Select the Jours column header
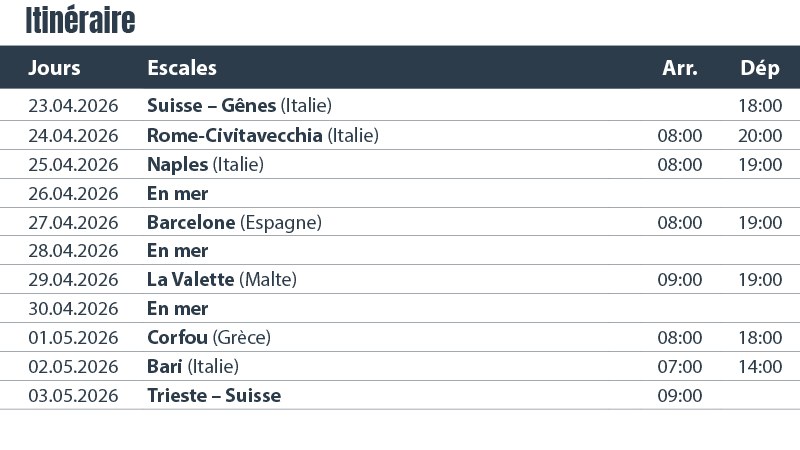Screen dimensions: 800x450 [54, 68]
